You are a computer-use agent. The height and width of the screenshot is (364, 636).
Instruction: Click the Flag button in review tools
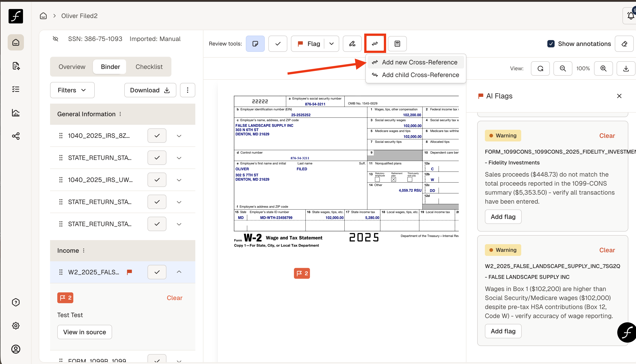308,44
